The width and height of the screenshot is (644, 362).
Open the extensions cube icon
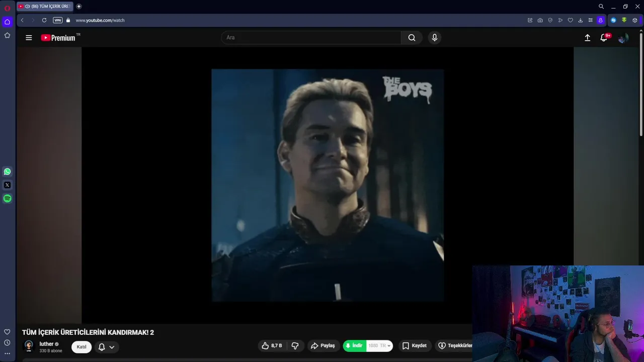coord(635,20)
